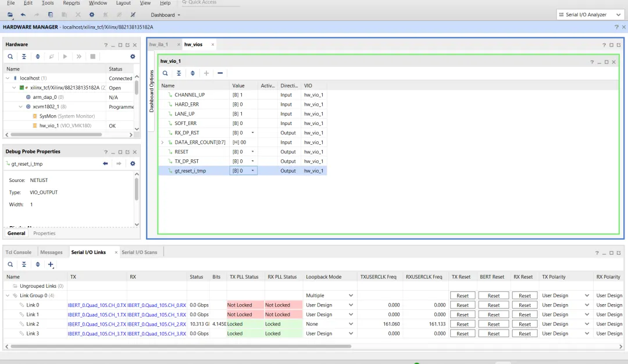Image resolution: width=628 pixels, height=364 pixels.
Task: Open the Reports menu
Action: (x=72, y=3)
